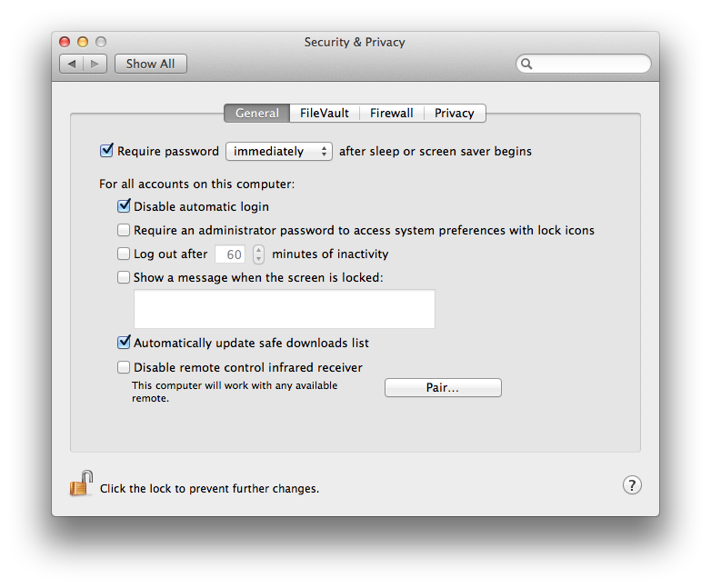Open the Privacy tab

tap(455, 114)
